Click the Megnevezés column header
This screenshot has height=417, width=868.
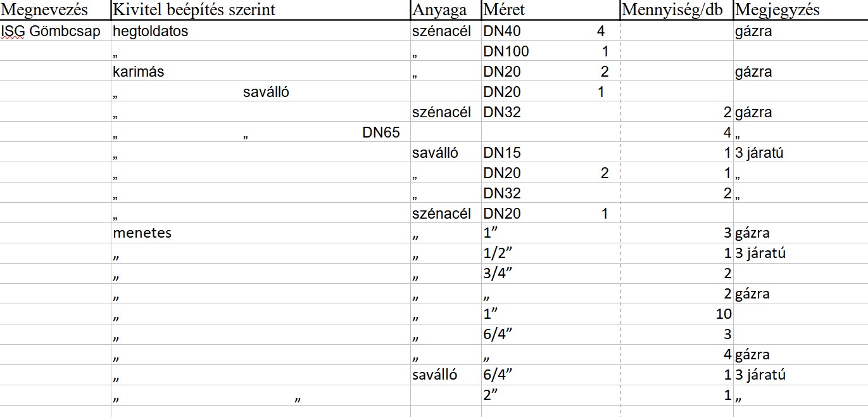pos(44,10)
